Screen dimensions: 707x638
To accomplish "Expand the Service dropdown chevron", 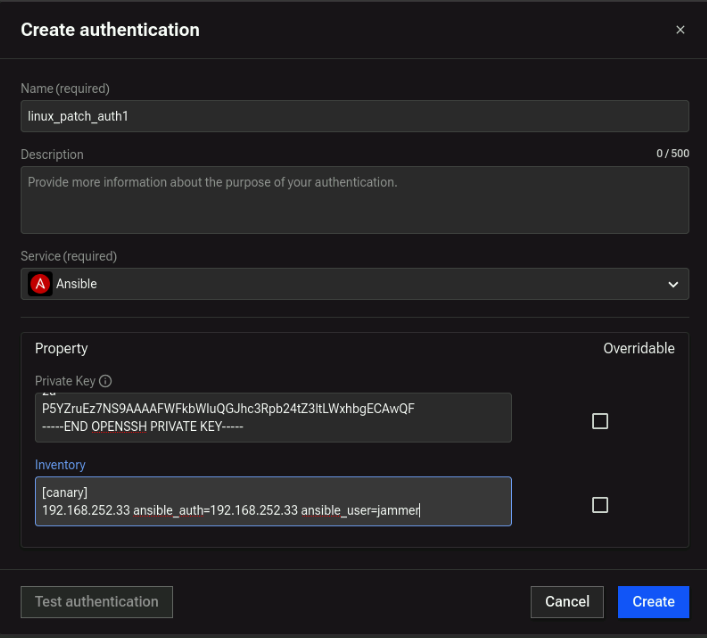I will (x=673, y=285).
